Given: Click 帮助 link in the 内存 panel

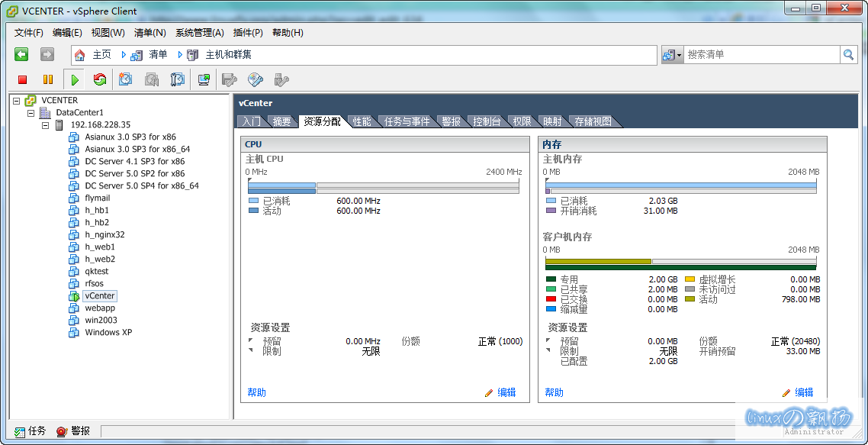Looking at the screenshot, I should (555, 392).
